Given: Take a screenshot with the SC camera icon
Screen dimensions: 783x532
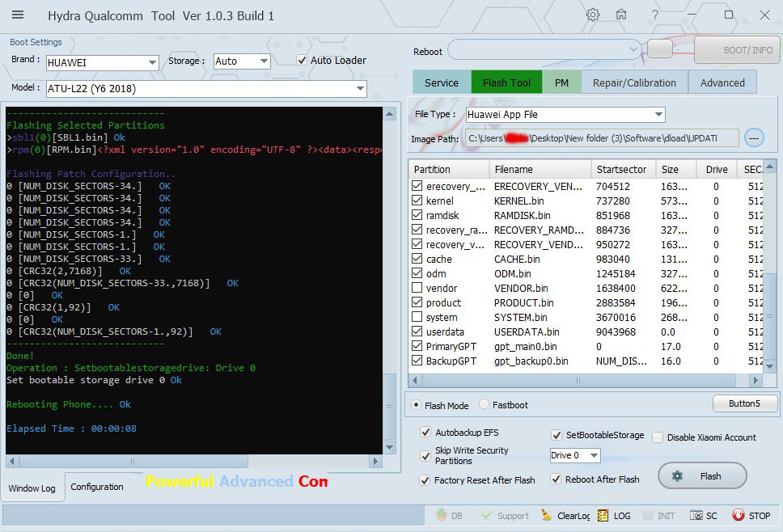Looking at the screenshot, I should (x=696, y=515).
